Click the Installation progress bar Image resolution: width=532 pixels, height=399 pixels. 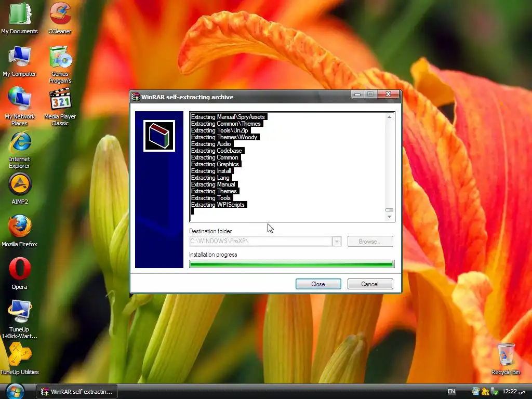click(x=292, y=264)
